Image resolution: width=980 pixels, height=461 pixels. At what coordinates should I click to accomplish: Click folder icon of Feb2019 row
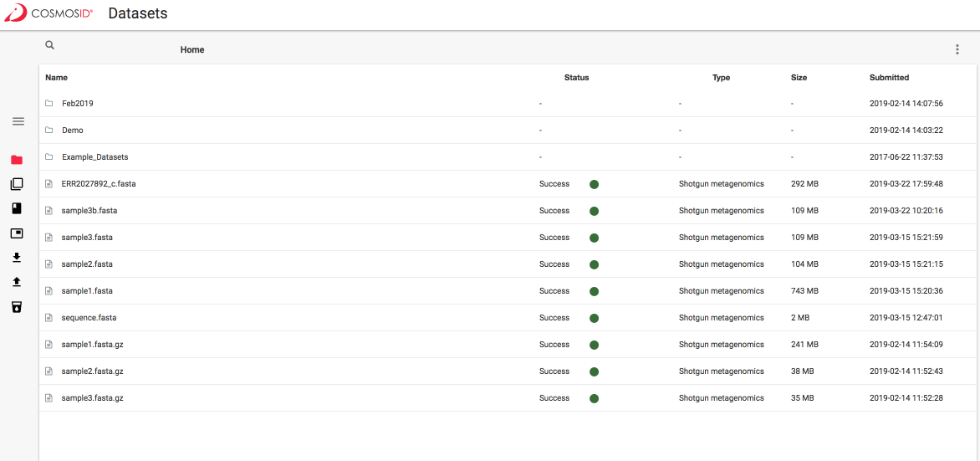tap(48, 103)
